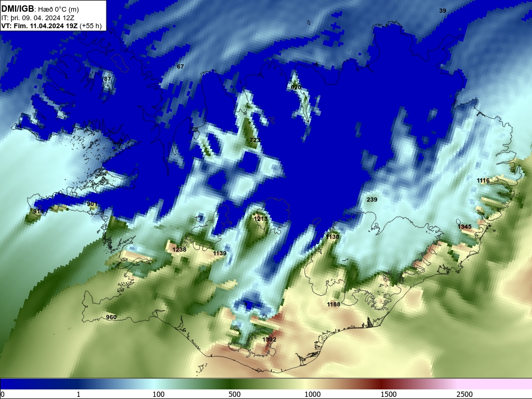This screenshot has width=532, height=399.
Task: Click the legend label 100
Action: pyautogui.click(x=159, y=394)
